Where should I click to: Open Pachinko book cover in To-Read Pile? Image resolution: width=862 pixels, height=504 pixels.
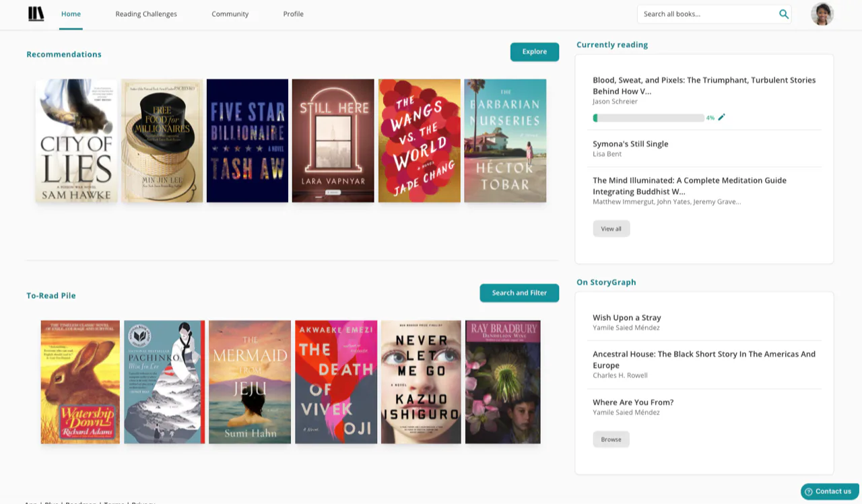(x=164, y=382)
